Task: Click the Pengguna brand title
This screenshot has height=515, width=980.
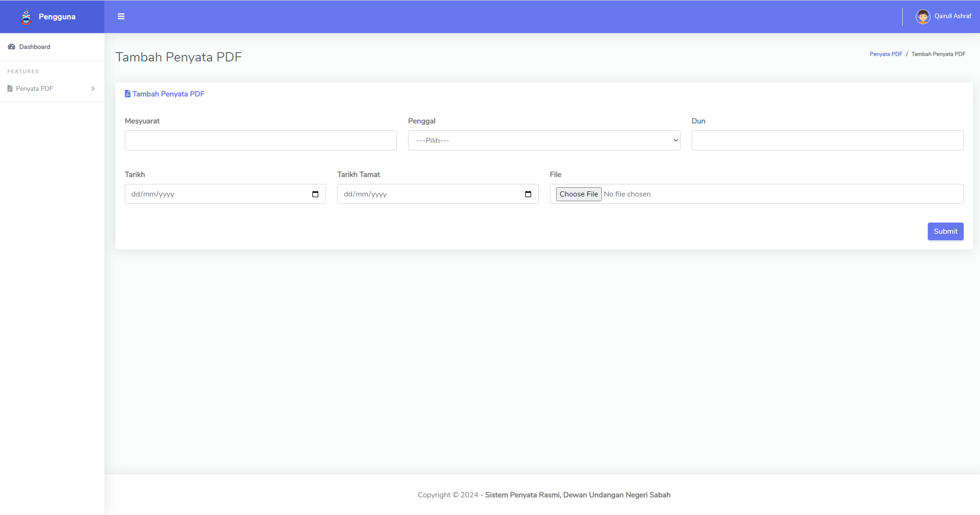Action: point(57,17)
